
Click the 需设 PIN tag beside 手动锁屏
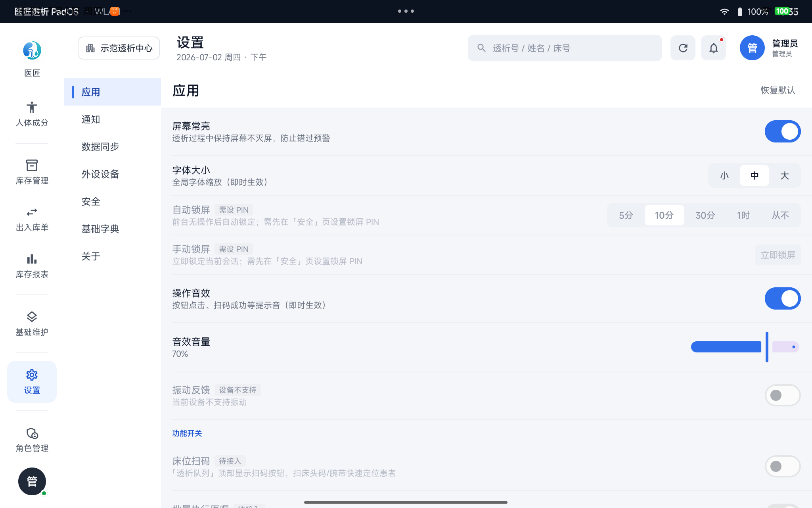click(x=234, y=249)
